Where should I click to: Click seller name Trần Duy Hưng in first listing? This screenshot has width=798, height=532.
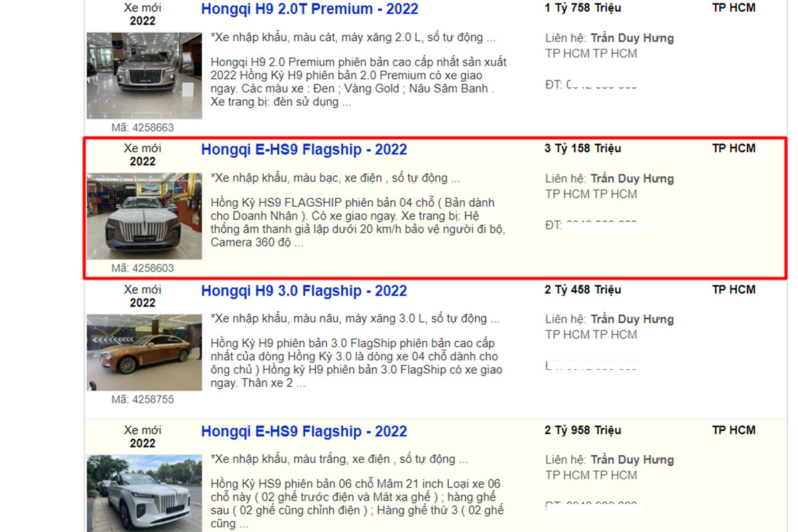[x=632, y=38]
